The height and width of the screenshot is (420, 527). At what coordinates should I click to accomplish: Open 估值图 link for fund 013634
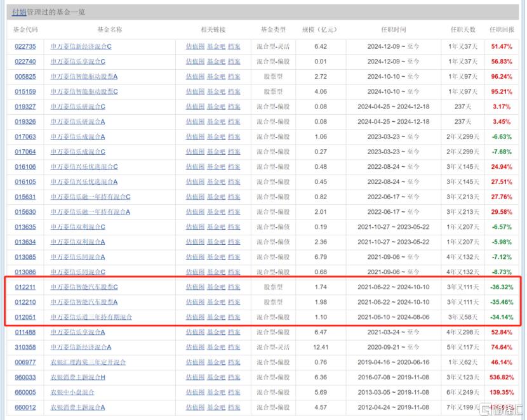(196, 242)
